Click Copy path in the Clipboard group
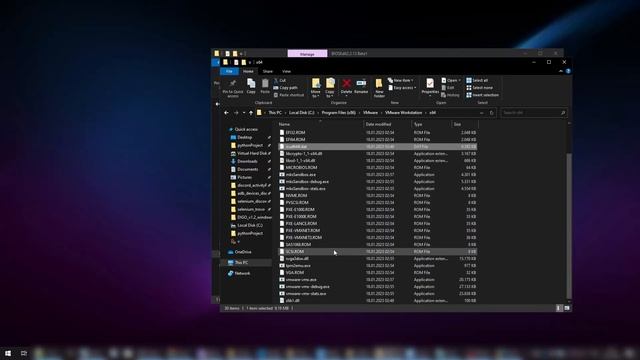 pos(286,88)
